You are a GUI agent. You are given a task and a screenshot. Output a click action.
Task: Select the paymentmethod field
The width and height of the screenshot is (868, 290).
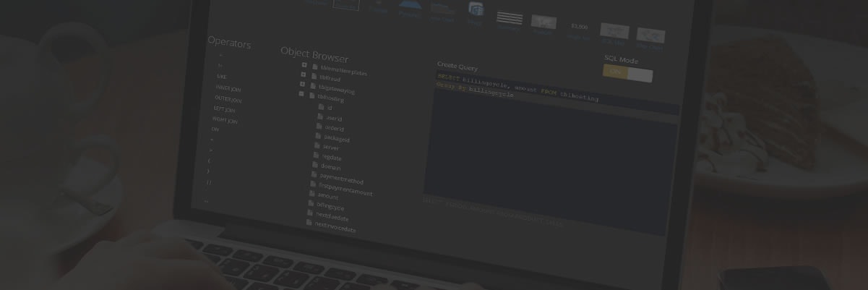coord(341,179)
